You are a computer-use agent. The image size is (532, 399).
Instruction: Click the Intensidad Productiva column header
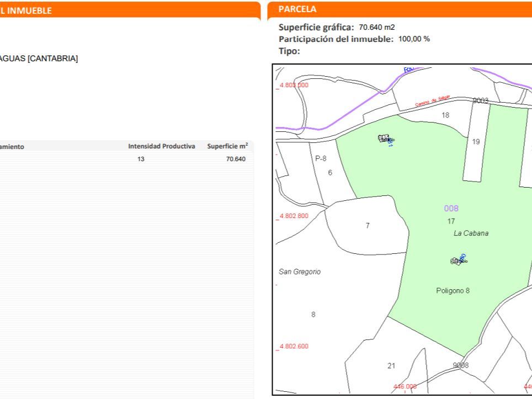[x=162, y=146]
